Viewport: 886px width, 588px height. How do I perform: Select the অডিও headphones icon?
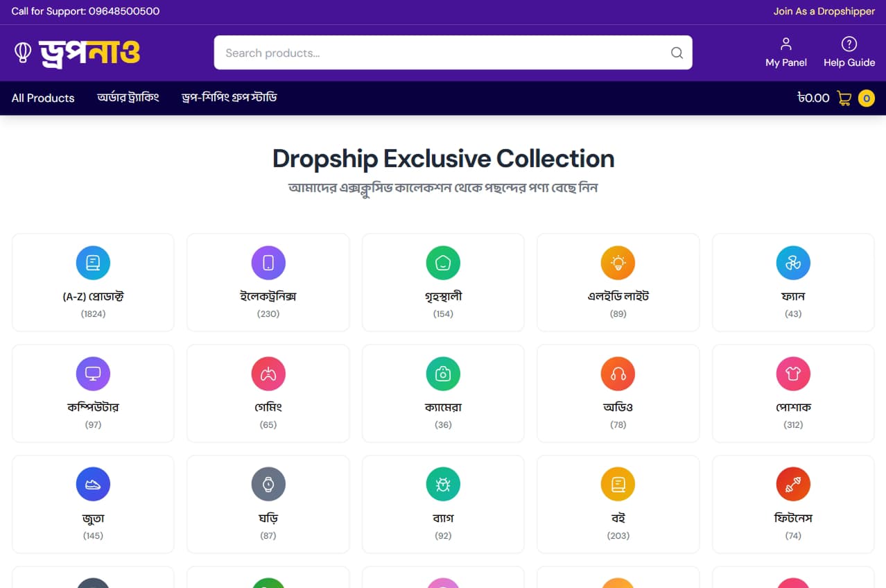[618, 374]
